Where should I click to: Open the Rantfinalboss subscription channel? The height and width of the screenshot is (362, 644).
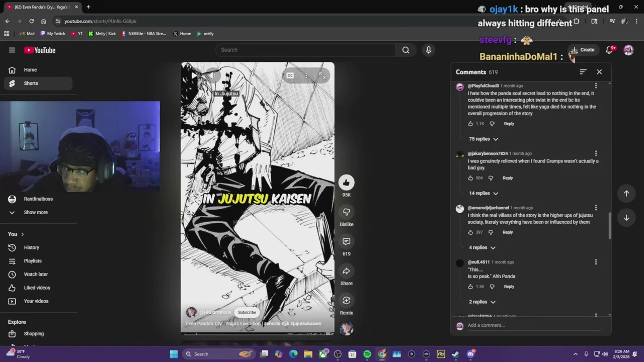click(x=38, y=199)
